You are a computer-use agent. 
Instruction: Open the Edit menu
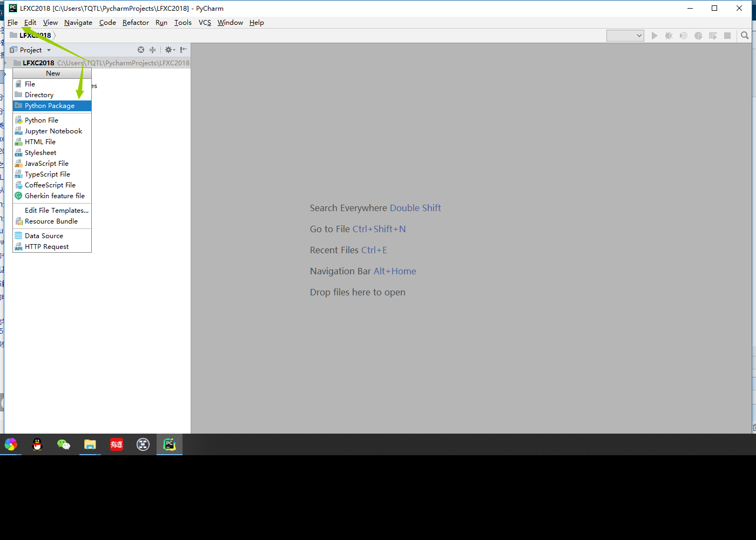[x=30, y=23]
